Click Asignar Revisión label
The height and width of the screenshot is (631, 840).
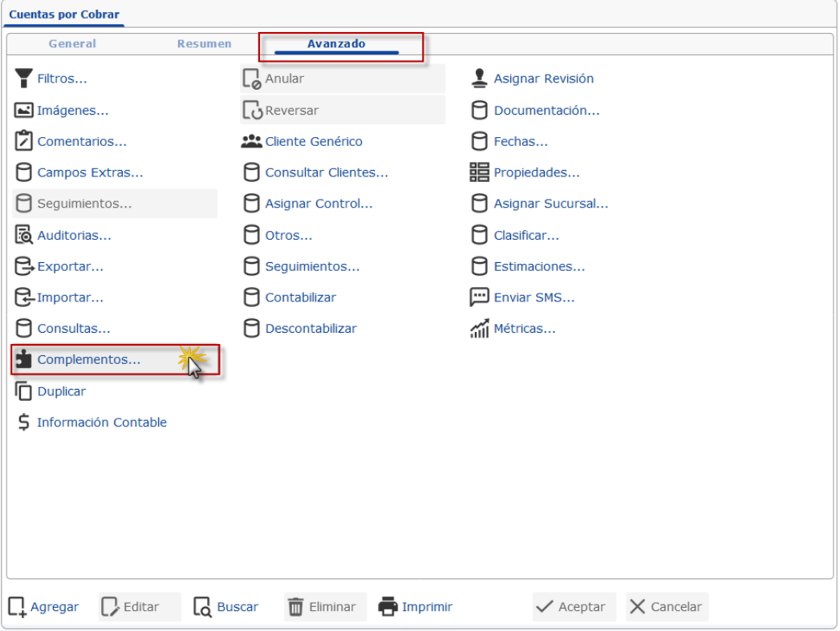tap(544, 79)
